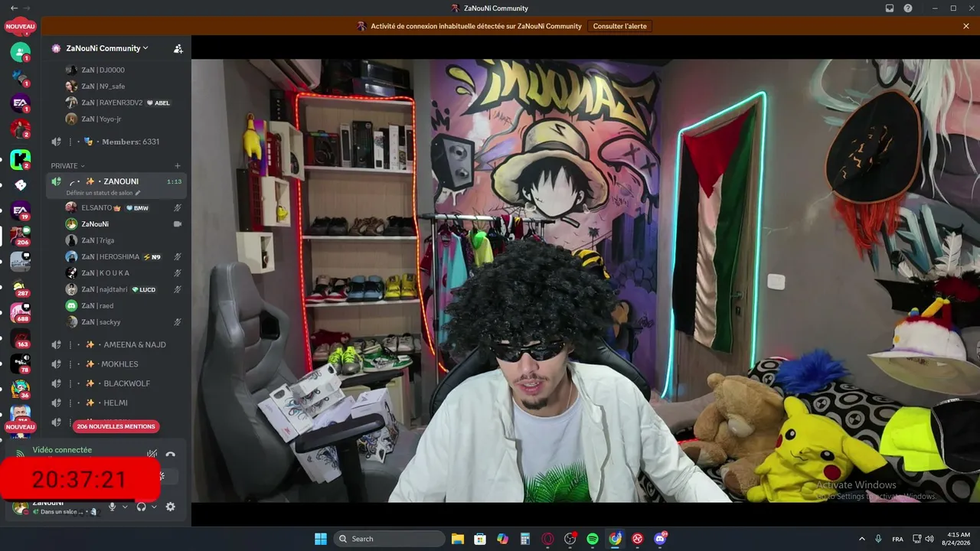Click the Members: 6331 voice channel
This screenshot has height=551, width=980.
pos(116,142)
